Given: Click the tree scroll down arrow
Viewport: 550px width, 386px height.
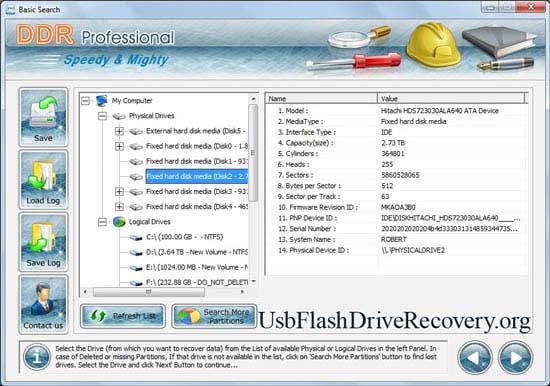Looking at the screenshot, I should pos(253,282).
